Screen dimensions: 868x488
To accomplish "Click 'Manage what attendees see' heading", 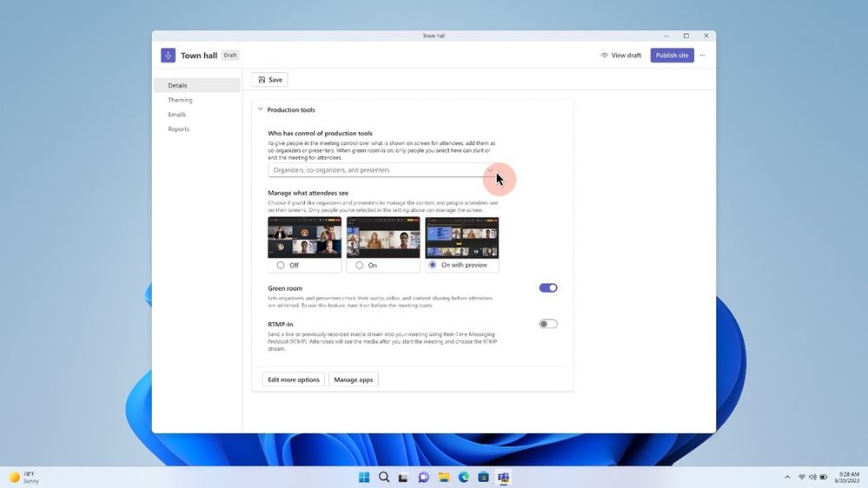I will tap(308, 193).
